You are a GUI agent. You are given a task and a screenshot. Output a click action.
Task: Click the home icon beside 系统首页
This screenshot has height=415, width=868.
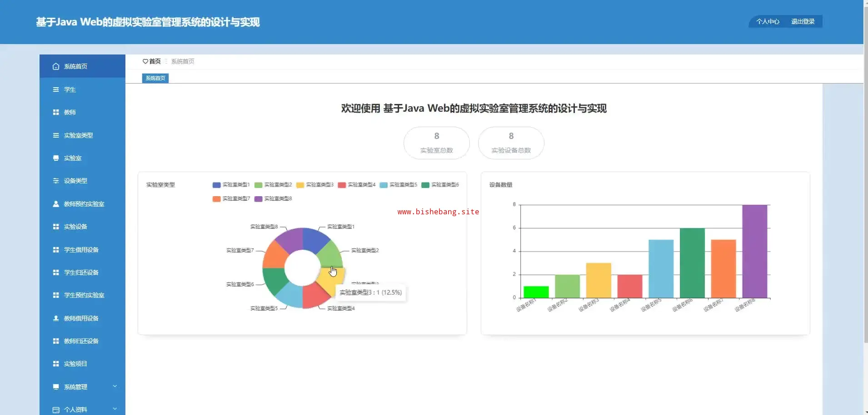click(56, 66)
